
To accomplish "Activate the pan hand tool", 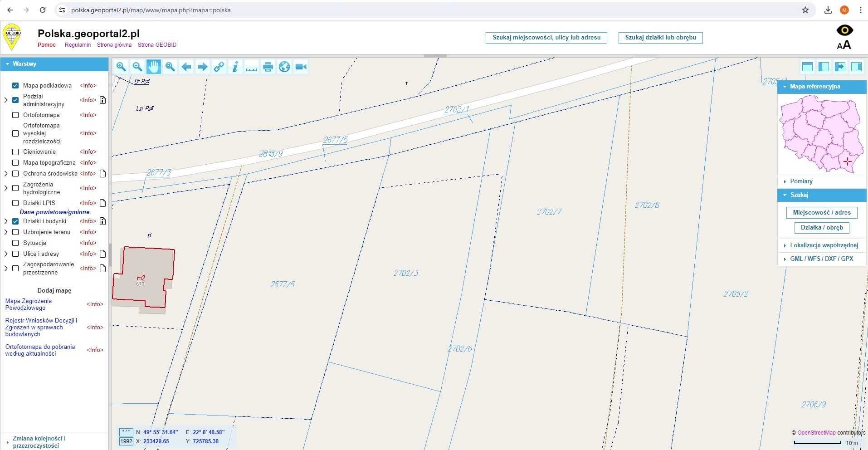I will coord(154,67).
